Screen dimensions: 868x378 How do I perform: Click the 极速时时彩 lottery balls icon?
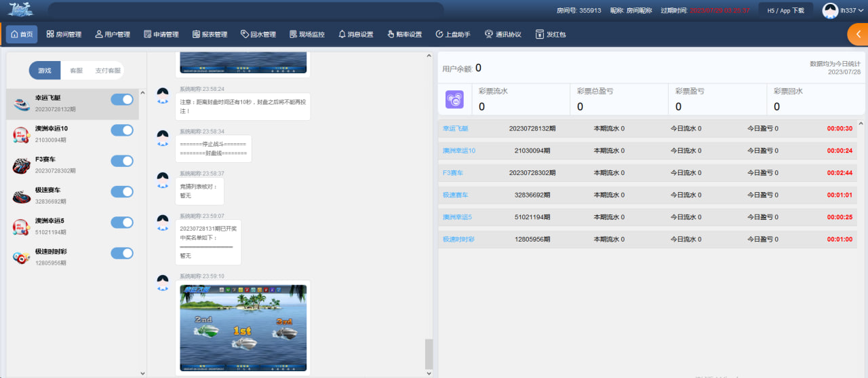pos(21,257)
